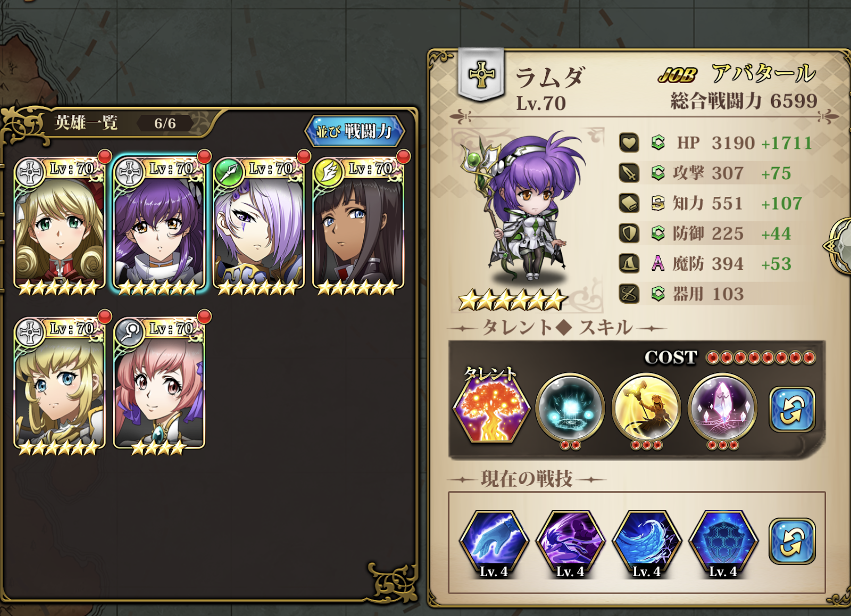This screenshot has height=616, width=851.
Task: Select the dark-haired wing-class hero card
Action: pyautogui.click(x=359, y=223)
